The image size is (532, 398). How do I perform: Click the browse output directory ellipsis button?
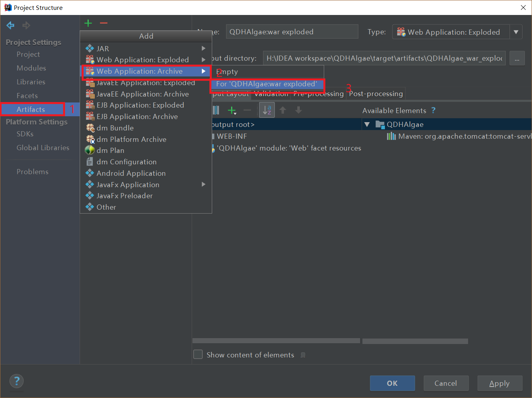(x=517, y=58)
